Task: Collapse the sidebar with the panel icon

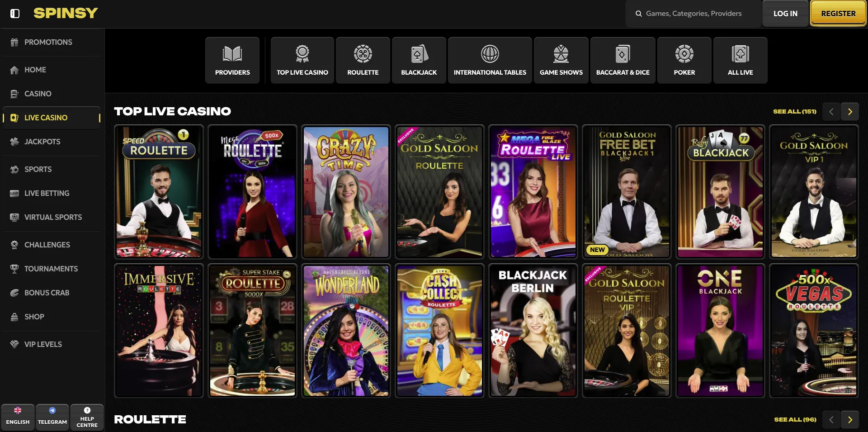Action: point(15,14)
